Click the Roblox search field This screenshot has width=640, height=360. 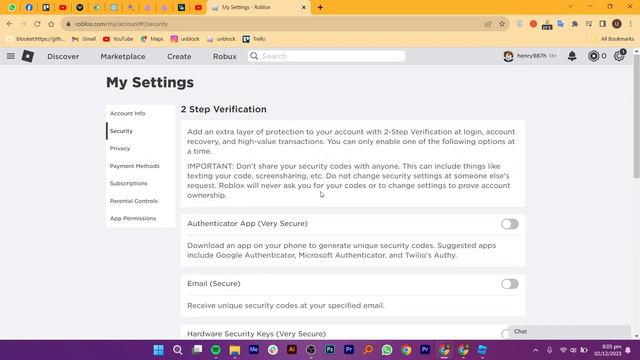(x=327, y=56)
